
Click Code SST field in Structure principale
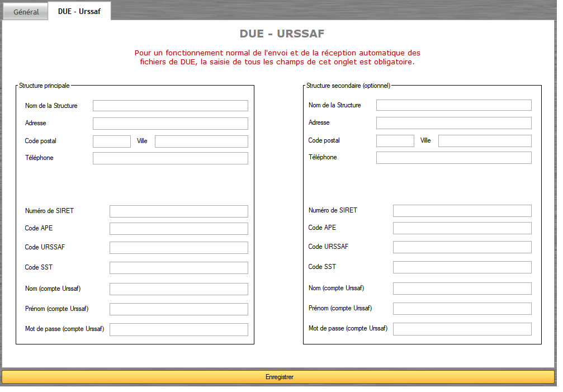[x=179, y=267]
